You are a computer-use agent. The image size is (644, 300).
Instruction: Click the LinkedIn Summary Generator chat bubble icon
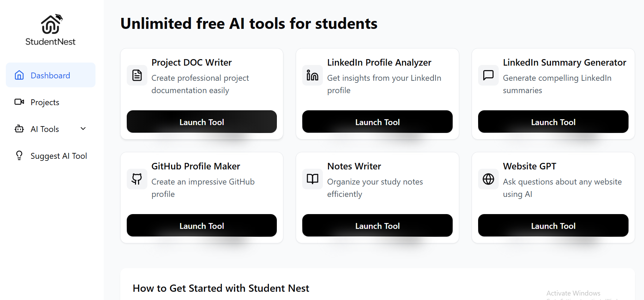coord(488,75)
